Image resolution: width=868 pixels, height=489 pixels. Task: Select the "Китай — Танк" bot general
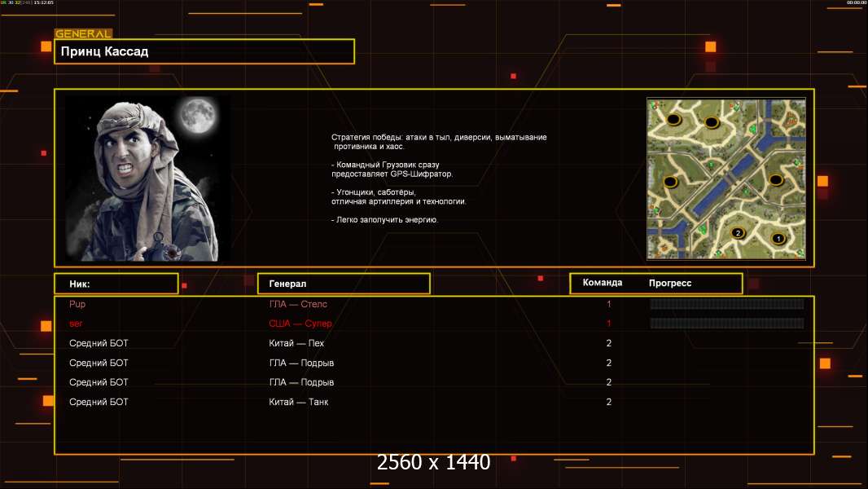click(299, 402)
